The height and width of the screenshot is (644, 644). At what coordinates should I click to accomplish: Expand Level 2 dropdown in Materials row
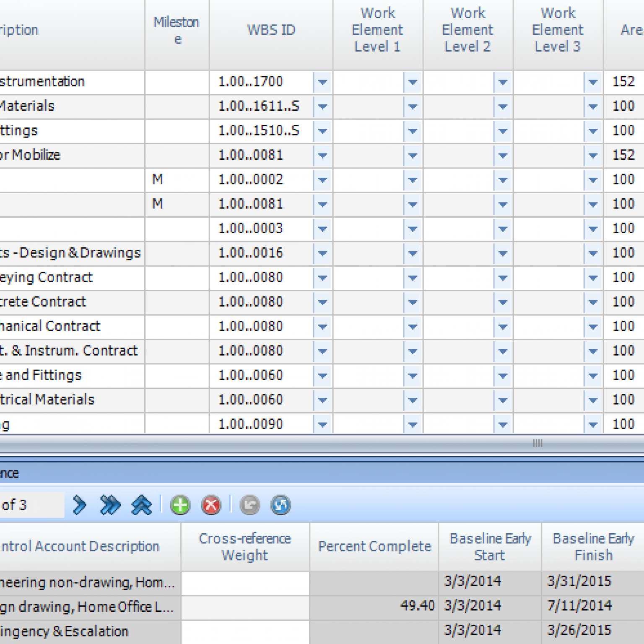503,106
